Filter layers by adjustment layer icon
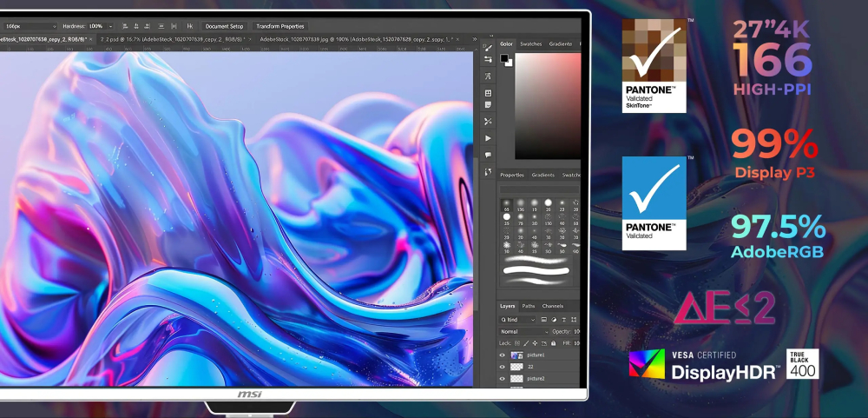This screenshot has width=868, height=418. pyautogui.click(x=554, y=320)
